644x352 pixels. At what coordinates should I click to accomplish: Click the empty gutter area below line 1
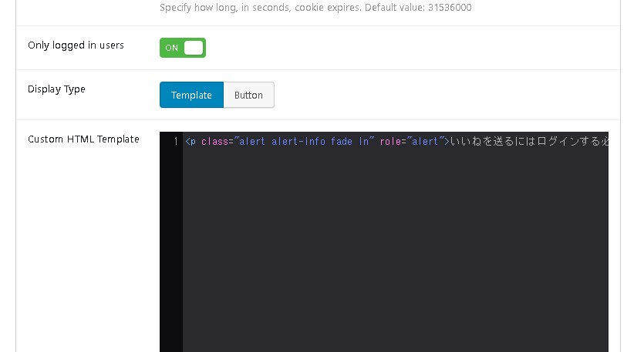click(x=171, y=246)
